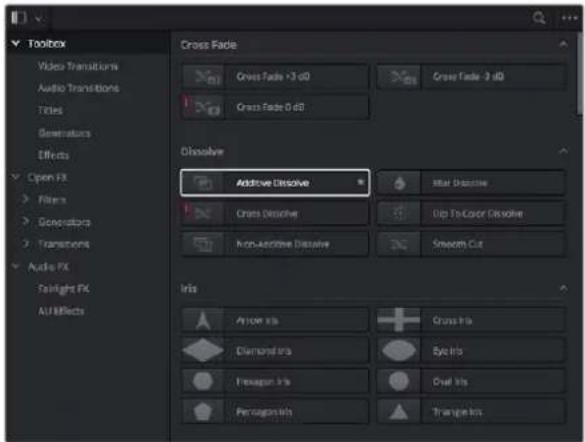Click the Arrow Iris icon
585x442 pixels.
(203, 320)
